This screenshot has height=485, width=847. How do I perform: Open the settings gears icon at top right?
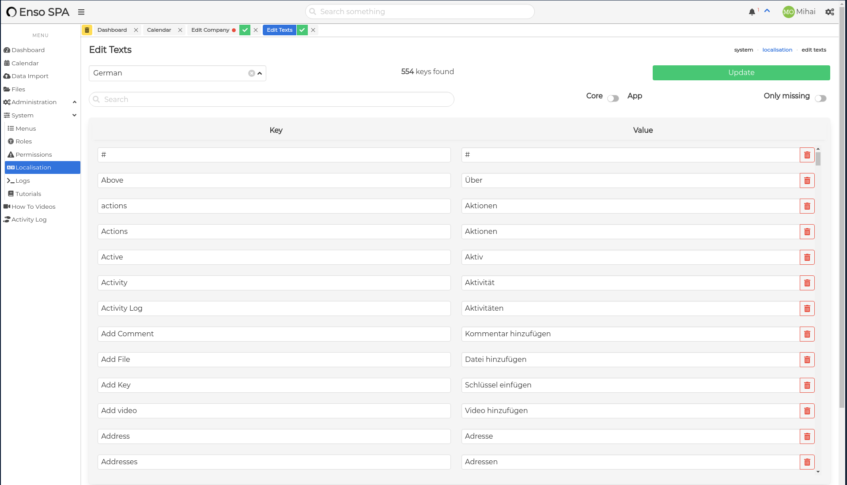(x=830, y=12)
